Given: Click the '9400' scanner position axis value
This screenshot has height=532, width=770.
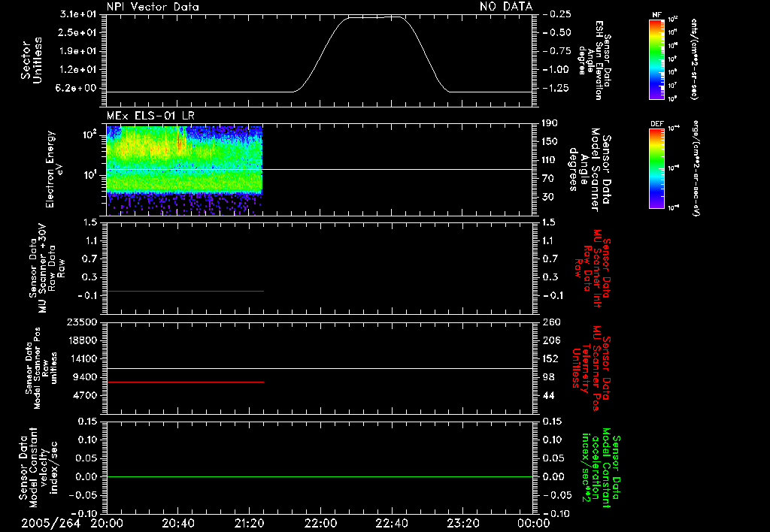Looking at the screenshot, I should point(84,377).
